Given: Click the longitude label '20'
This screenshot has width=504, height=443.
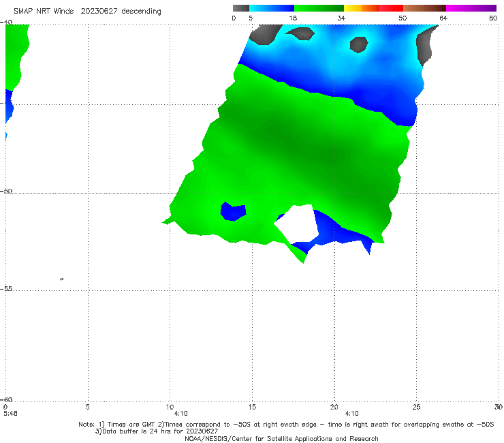Looking at the screenshot, I should click(334, 407).
